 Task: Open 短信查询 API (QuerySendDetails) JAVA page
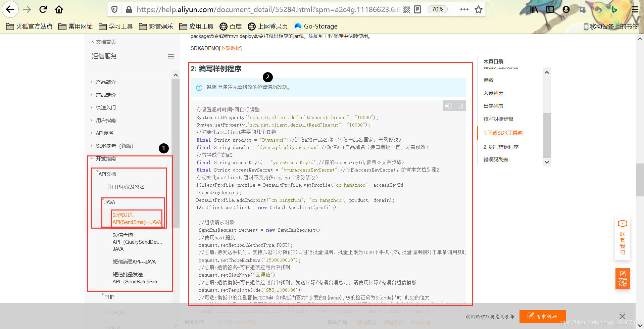click(x=138, y=242)
